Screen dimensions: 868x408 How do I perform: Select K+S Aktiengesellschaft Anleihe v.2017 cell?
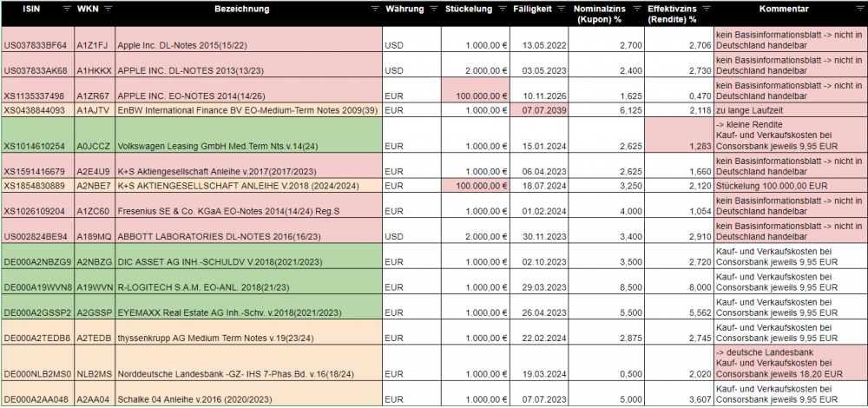coord(248,166)
